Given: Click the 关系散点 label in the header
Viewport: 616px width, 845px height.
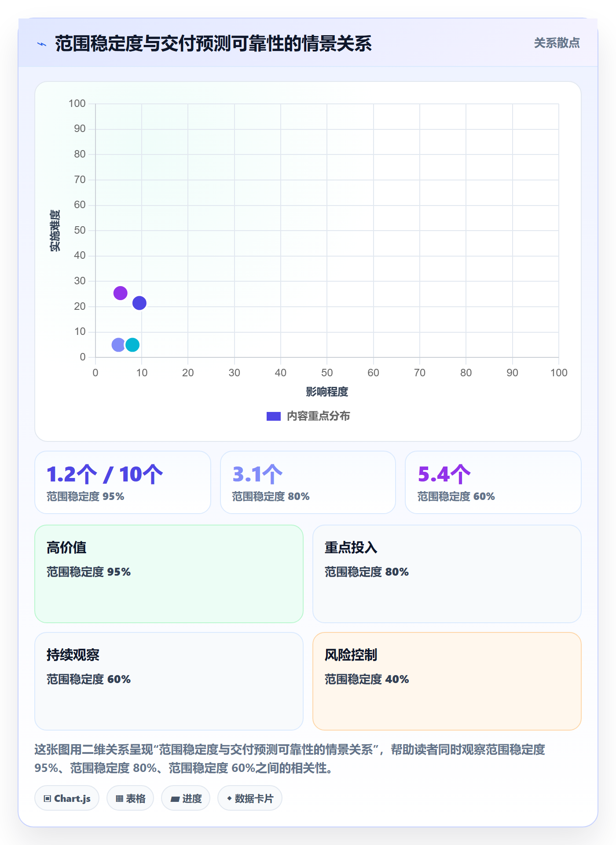Looking at the screenshot, I should [x=557, y=43].
